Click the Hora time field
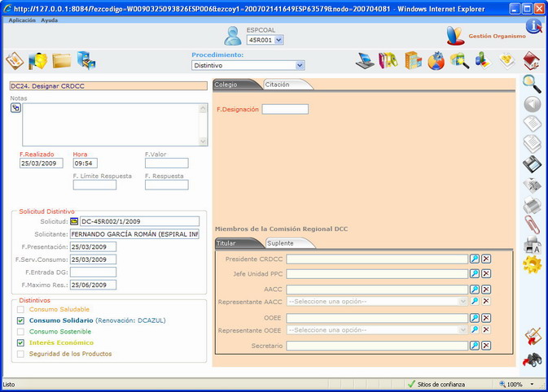This screenshot has height=392, width=548. click(85, 163)
